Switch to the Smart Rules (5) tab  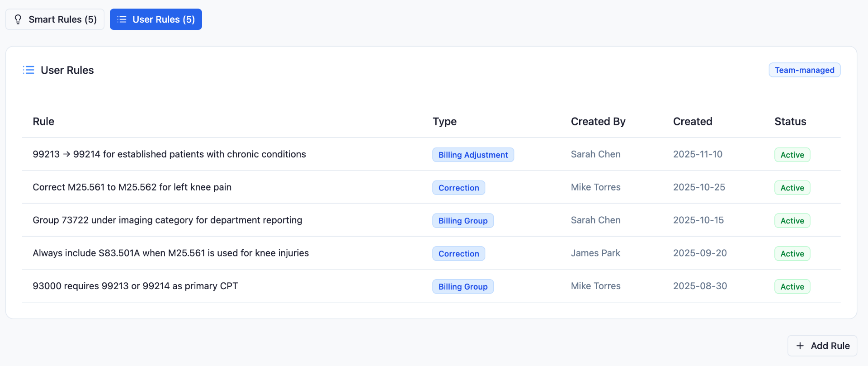pos(55,19)
